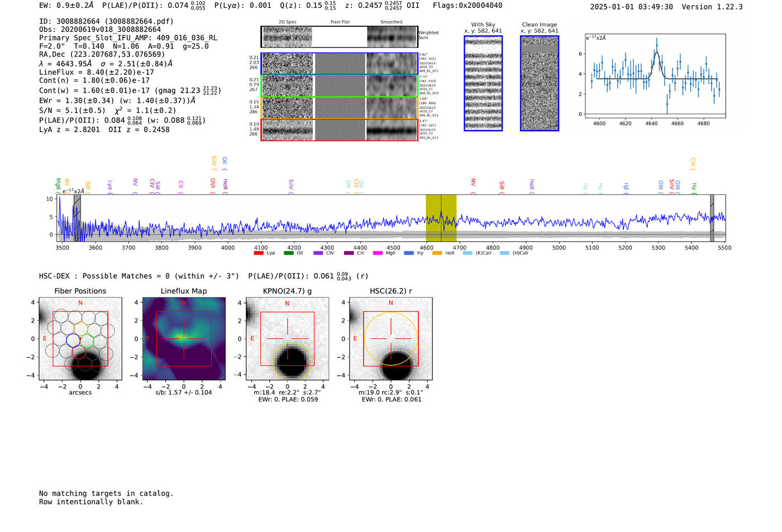Viewport: 782px width, 532px height.
Task: Click the Weighted Sum smoothed spectrum strip
Action: (392, 37)
